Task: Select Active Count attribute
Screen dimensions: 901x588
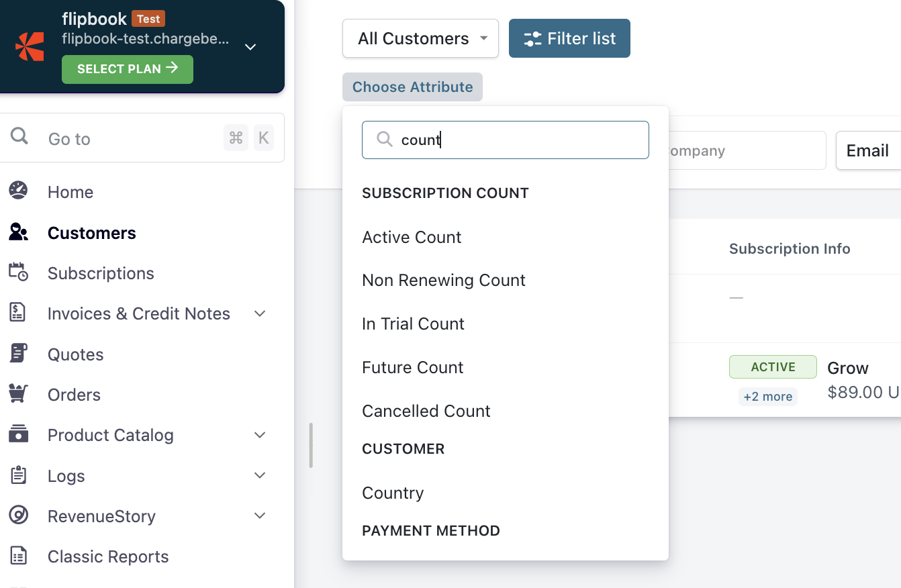Action: 412,237
